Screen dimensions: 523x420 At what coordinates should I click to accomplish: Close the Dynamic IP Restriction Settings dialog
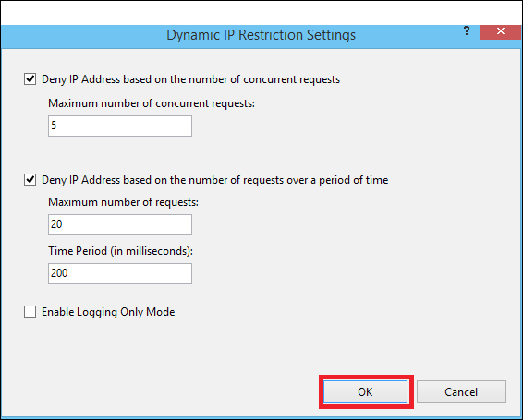[x=500, y=32]
